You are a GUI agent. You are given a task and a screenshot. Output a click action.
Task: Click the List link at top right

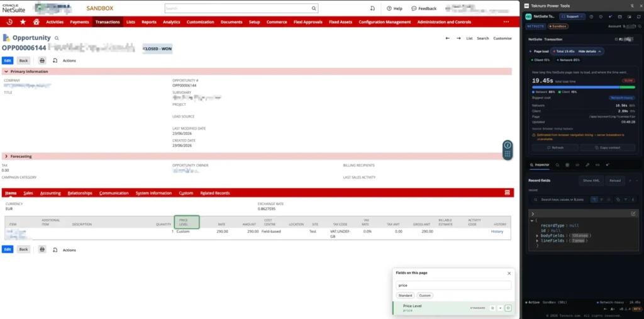(469, 38)
